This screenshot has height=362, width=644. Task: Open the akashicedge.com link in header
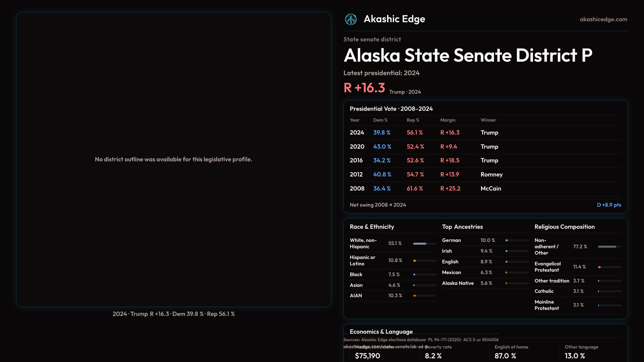click(603, 19)
